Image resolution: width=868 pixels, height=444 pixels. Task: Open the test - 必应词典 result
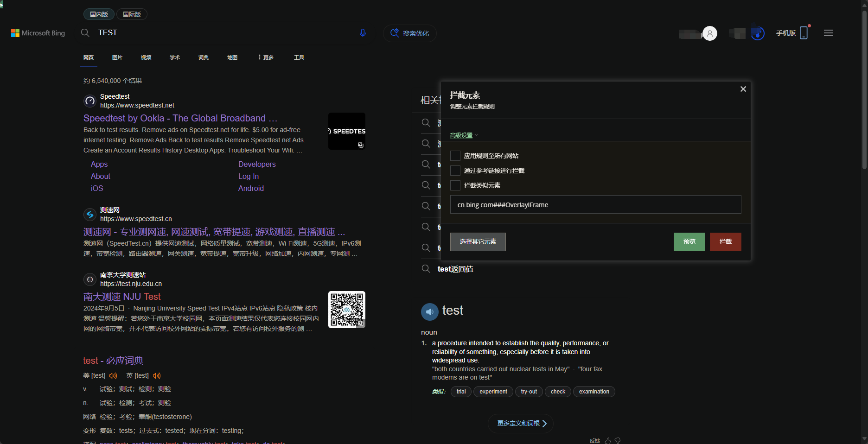113,361
